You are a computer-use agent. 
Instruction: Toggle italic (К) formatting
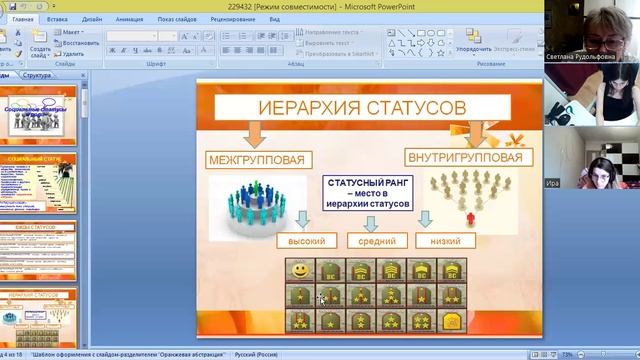pyautogui.click(x=124, y=51)
